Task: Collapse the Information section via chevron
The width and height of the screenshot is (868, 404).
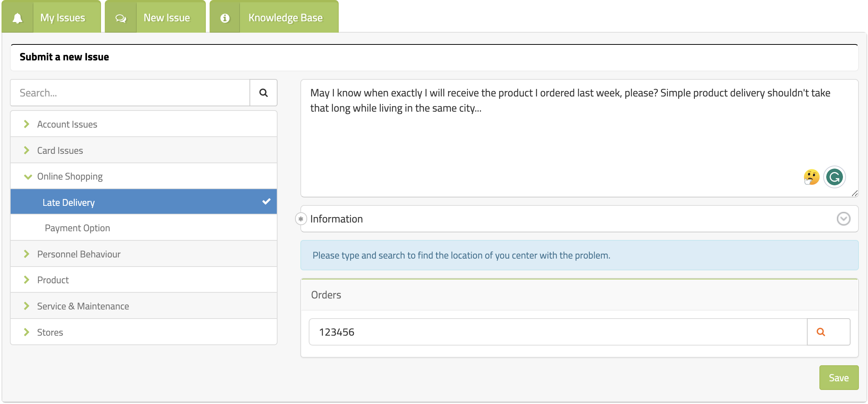Action: (x=844, y=219)
